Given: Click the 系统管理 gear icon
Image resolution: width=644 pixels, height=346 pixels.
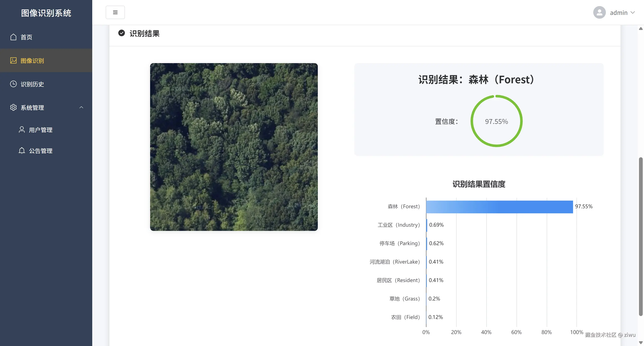Looking at the screenshot, I should (13, 108).
